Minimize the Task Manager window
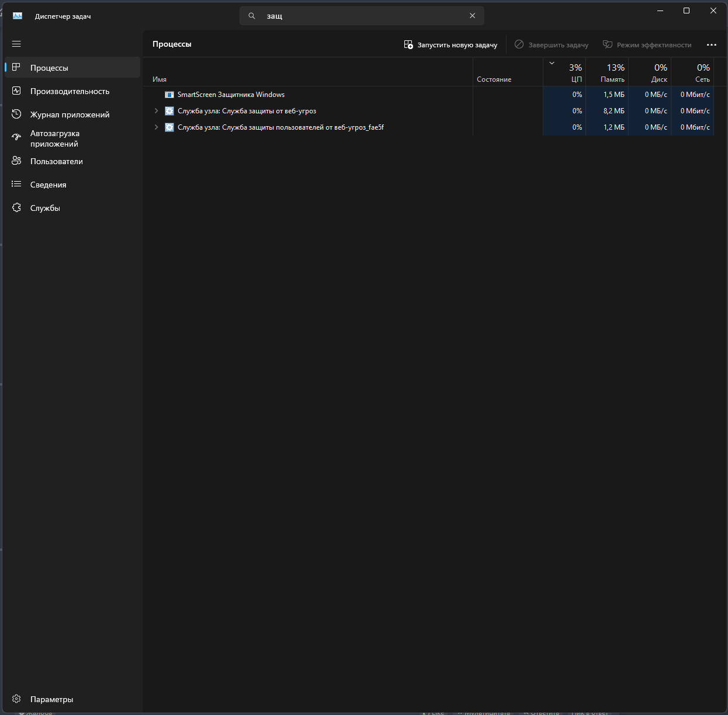 pyautogui.click(x=660, y=11)
